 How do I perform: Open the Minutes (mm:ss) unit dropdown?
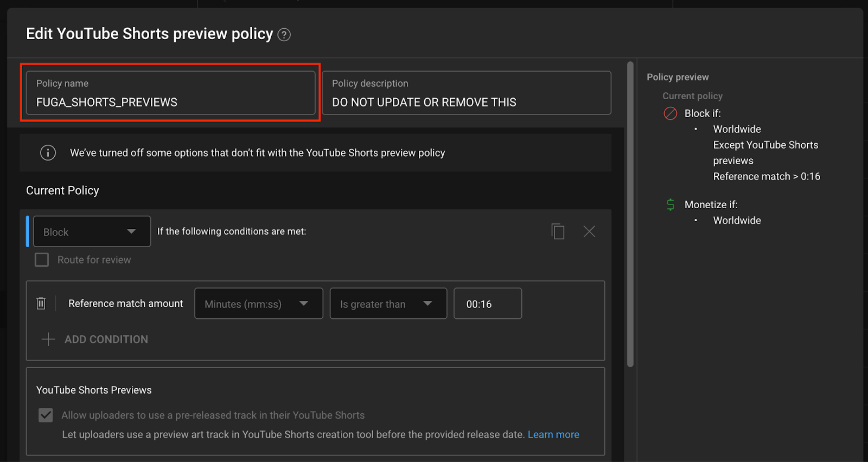click(x=259, y=304)
